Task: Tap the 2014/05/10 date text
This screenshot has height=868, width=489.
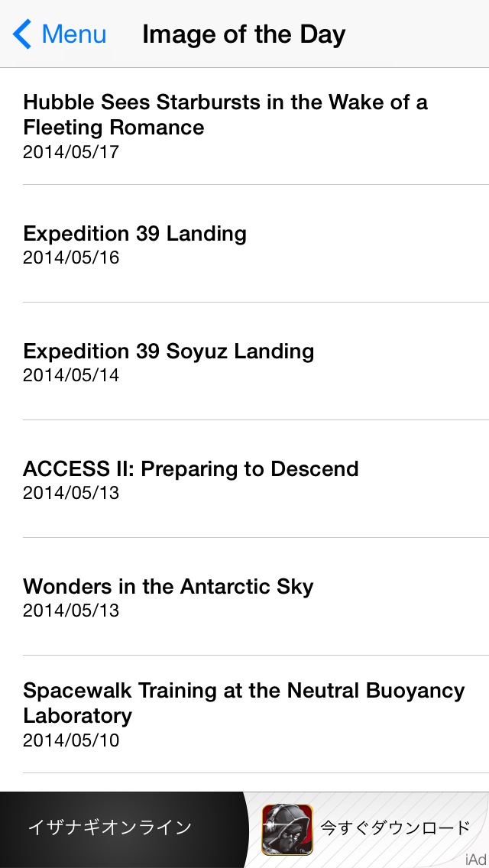Action: click(x=71, y=740)
